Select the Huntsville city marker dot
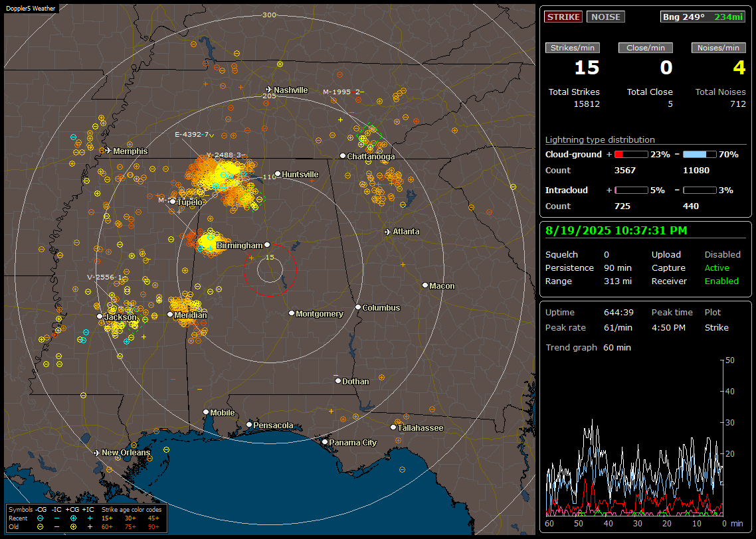Viewport: 756px width, 539px height. coord(278,174)
